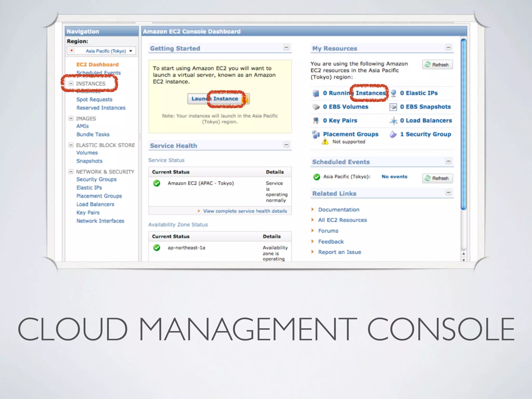Open 0 Elastic IPs resource link
This screenshot has width=532, height=399.
click(419, 93)
